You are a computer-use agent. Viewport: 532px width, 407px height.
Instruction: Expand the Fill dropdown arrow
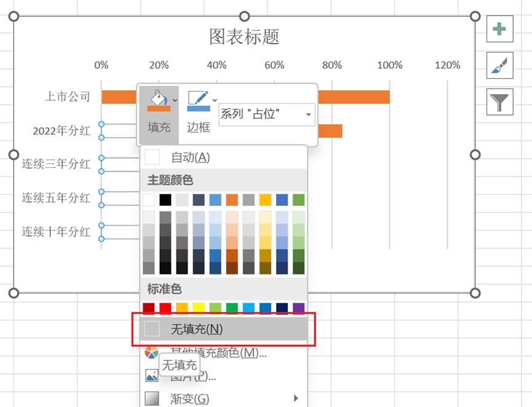coord(175,100)
